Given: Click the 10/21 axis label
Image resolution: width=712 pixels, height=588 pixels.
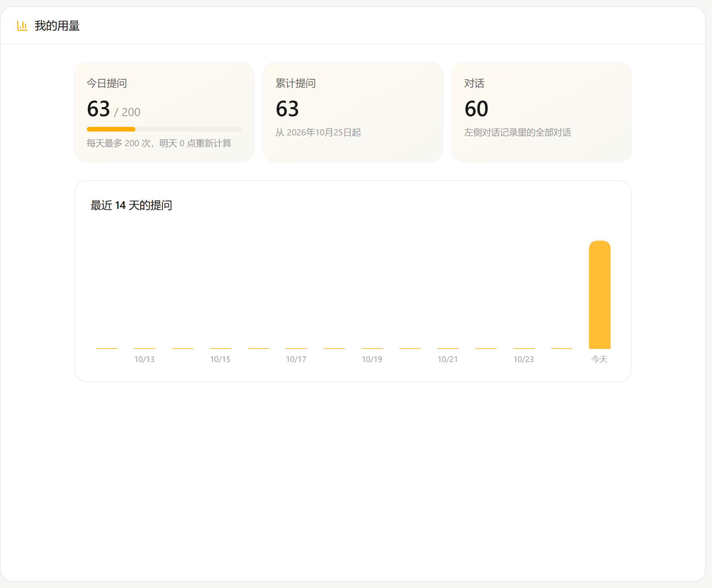Looking at the screenshot, I should click(448, 359).
